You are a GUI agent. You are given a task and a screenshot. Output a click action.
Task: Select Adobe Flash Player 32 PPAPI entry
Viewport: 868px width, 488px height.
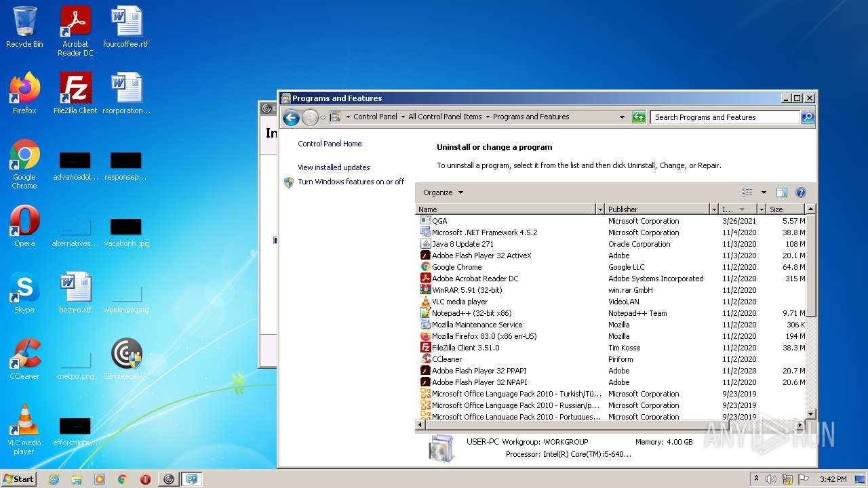click(x=610, y=371)
